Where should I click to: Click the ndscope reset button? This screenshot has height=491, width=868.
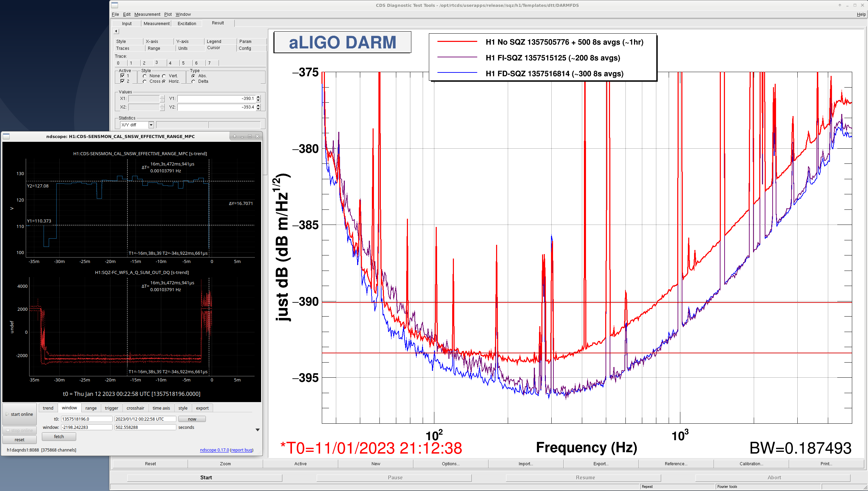coord(20,440)
